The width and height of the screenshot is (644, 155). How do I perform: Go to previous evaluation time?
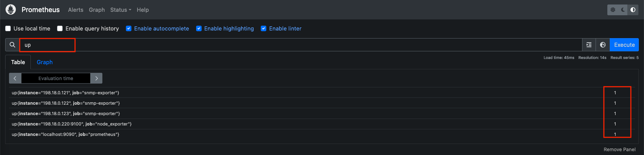pyautogui.click(x=15, y=78)
